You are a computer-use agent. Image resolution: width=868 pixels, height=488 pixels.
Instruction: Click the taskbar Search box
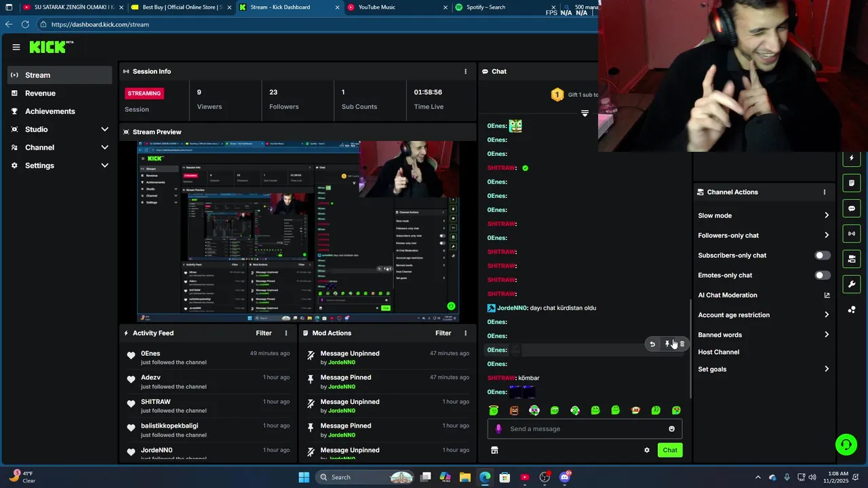366,477
